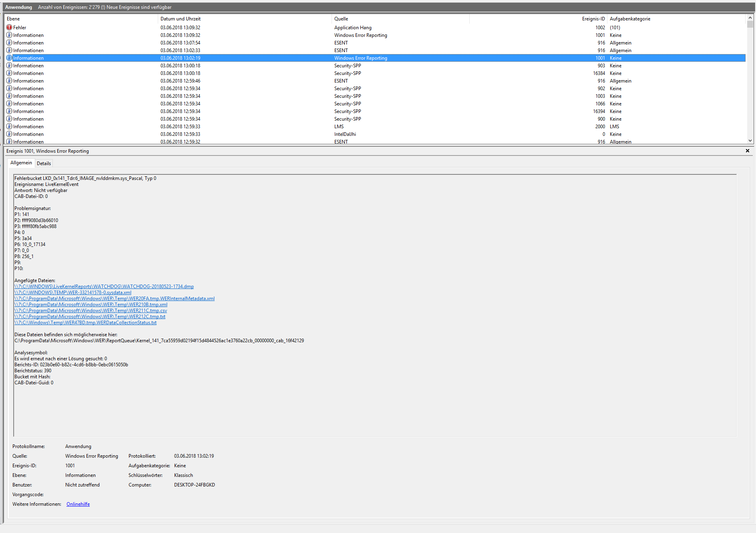
Task: Click the info icon of the IntelDalJhi row
Action: pyautogui.click(x=9, y=134)
